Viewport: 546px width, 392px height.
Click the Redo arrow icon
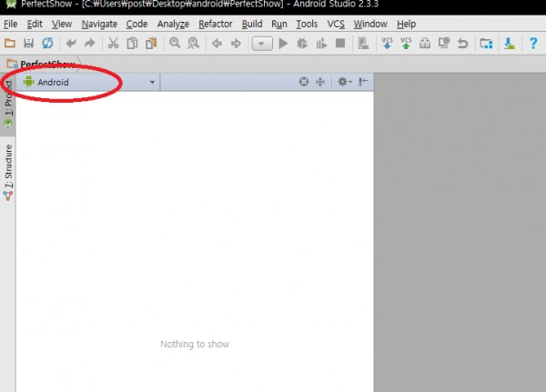point(90,43)
